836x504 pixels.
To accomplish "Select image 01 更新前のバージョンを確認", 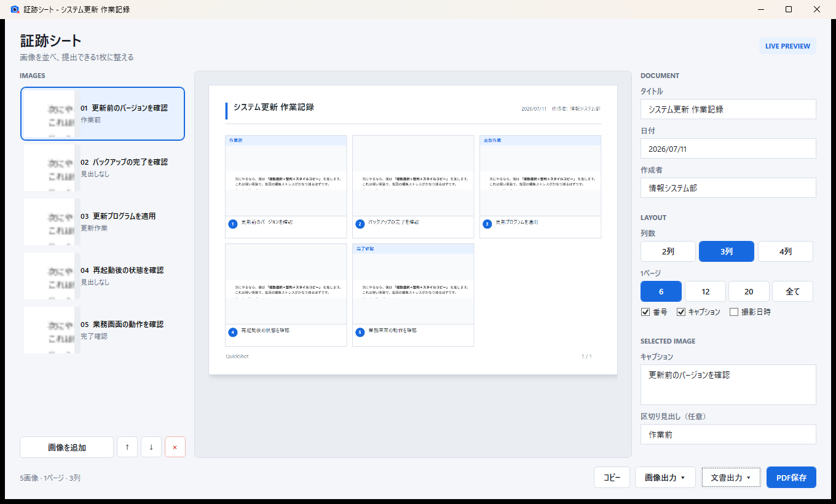I will pyautogui.click(x=103, y=114).
